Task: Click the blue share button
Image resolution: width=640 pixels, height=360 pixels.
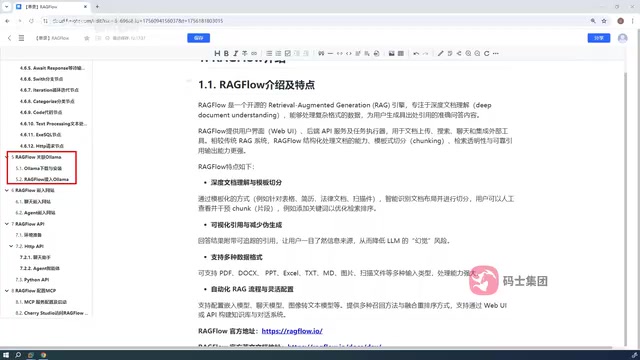Action: [x=599, y=38]
